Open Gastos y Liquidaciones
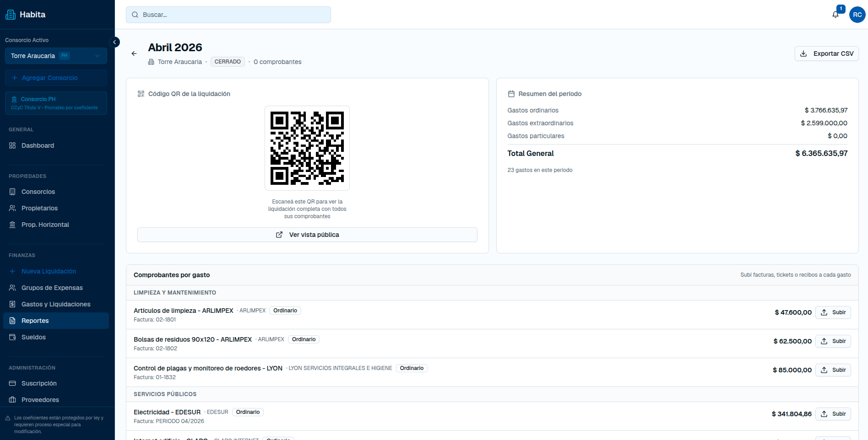 pos(56,304)
